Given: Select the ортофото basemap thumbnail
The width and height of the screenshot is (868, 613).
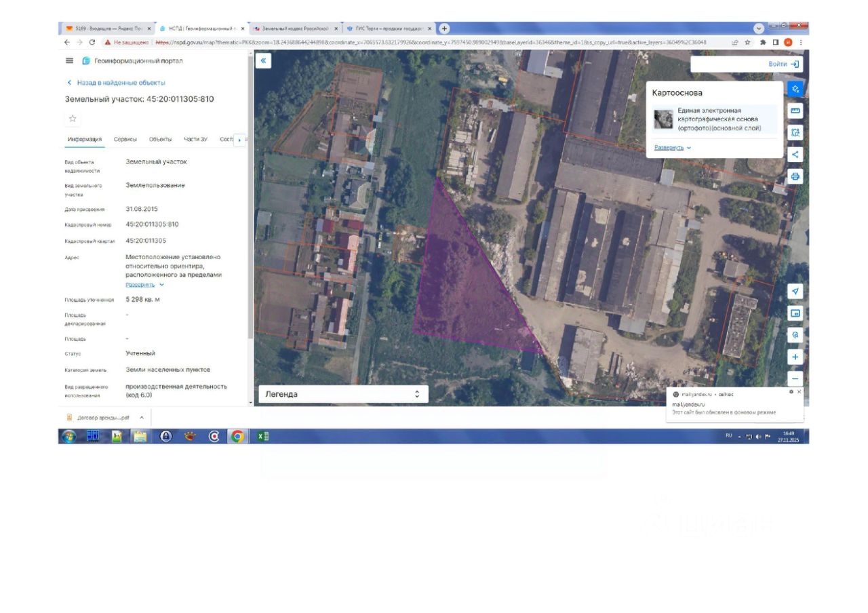Looking at the screenshot, I should pos(663,119).
